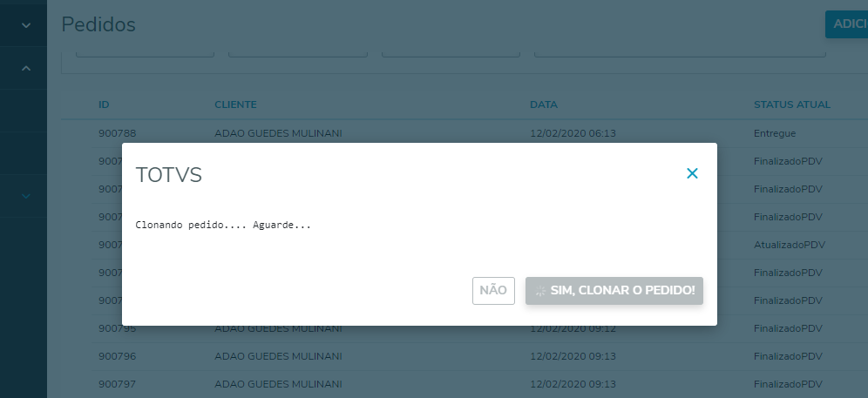The width and height of the screenshot is (868, 398).
Task: Collapse the sidebar chevron pointing up
Action: tap(26, 68)
